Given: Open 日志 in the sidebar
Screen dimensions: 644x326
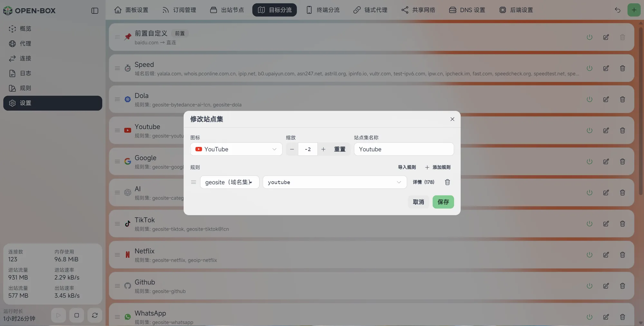Looking at the screenshot, I should pos(53,73).
